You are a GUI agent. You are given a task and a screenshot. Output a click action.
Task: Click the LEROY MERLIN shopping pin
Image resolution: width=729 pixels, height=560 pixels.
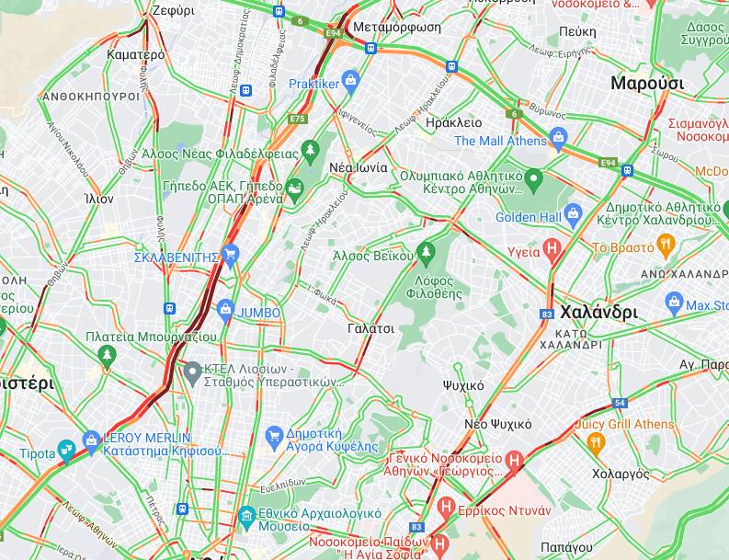91,442
